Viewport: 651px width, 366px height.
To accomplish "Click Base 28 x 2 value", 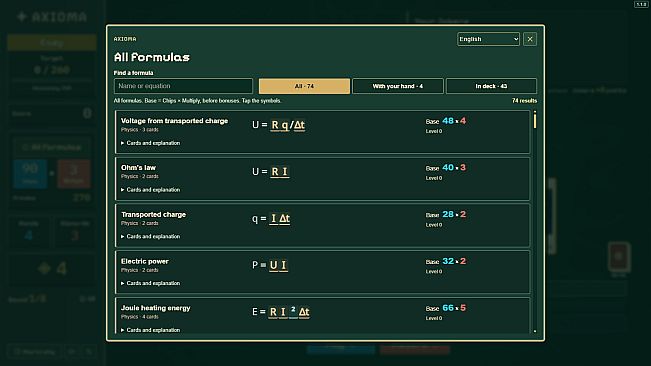I will (x=445, y=215).
